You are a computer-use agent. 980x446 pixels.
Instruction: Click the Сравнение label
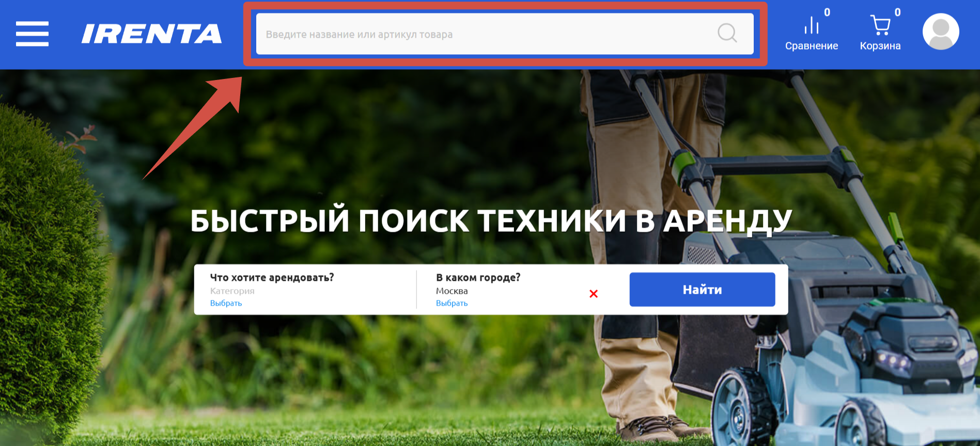coord(811,46)
